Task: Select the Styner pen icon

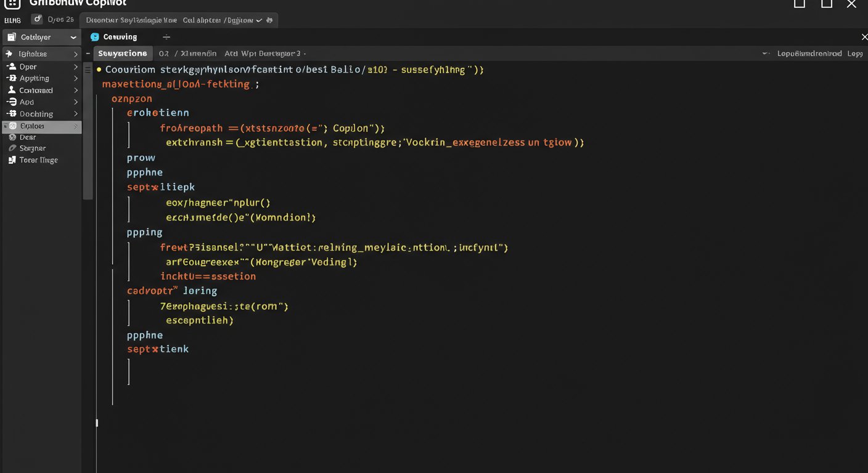Action: [x=14, y=148]
